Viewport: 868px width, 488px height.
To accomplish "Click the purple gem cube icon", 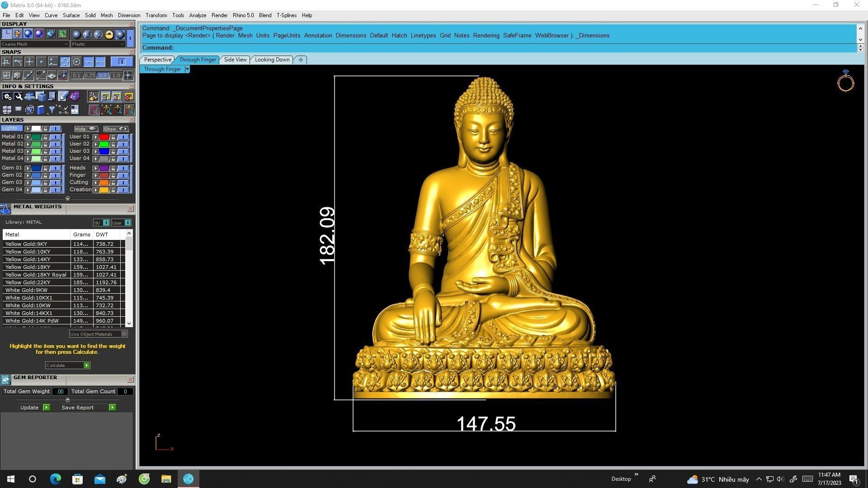I will 75,96.
